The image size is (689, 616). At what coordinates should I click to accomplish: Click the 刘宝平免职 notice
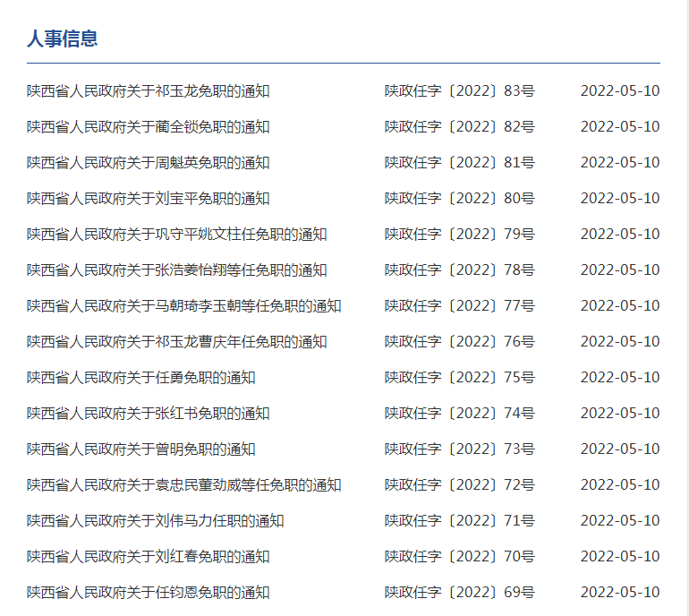click(148, 199)
